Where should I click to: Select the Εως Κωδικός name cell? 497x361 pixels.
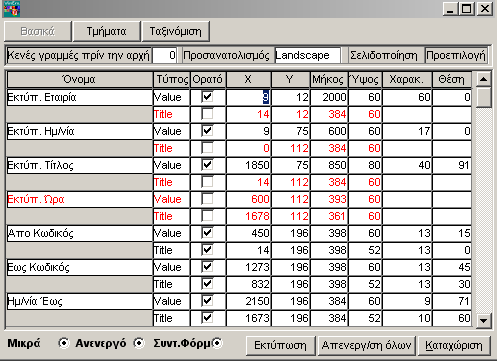pyautogui.click(x=80, y=267)
